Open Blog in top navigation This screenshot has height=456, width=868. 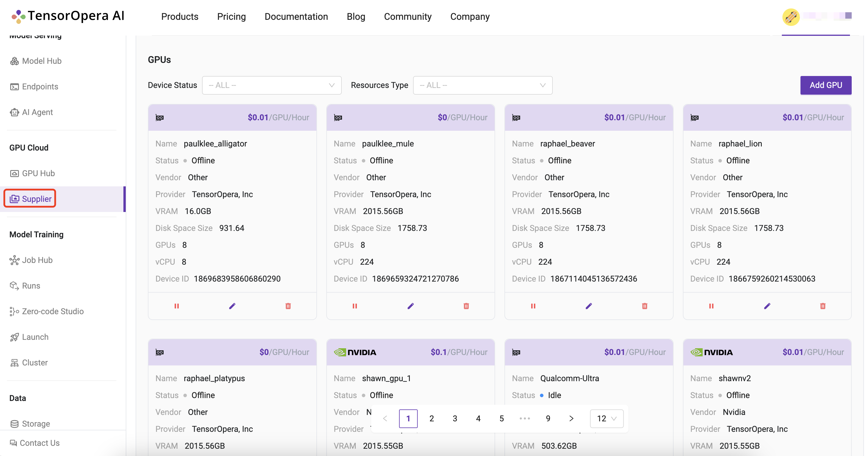click(x=356, y=17)
